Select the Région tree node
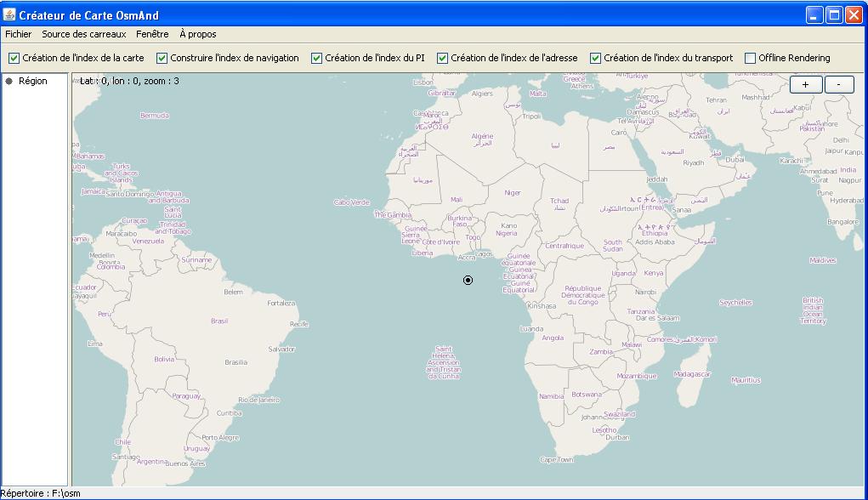Image resolution: width=868 pixels, height=500 pixels. click(x=32, y=81)
